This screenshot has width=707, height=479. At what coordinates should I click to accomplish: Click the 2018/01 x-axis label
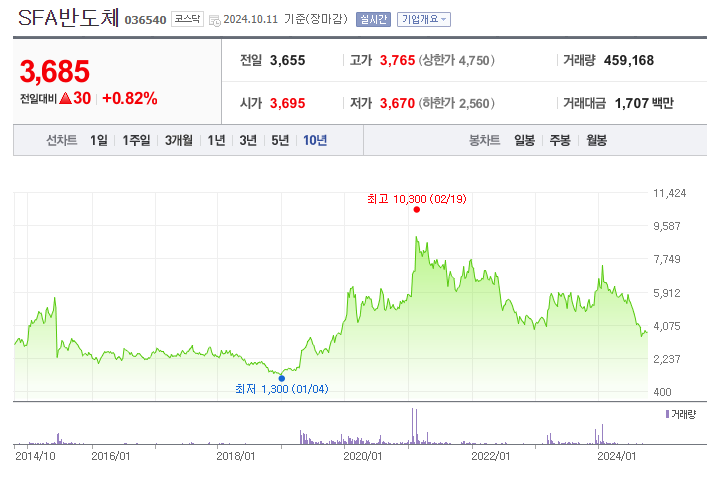[x=236, y=456]
